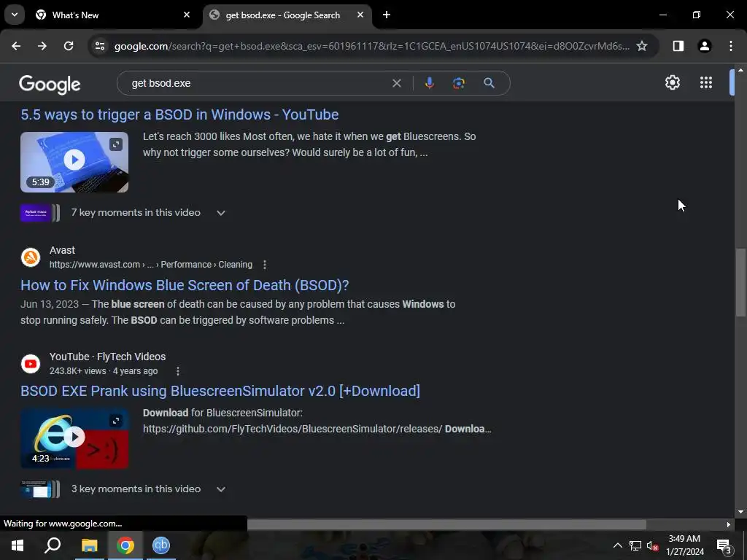Open Chrome profile menu
This screenshot has height=560, width=747.
pyautogui.click(x=705, y=46)
